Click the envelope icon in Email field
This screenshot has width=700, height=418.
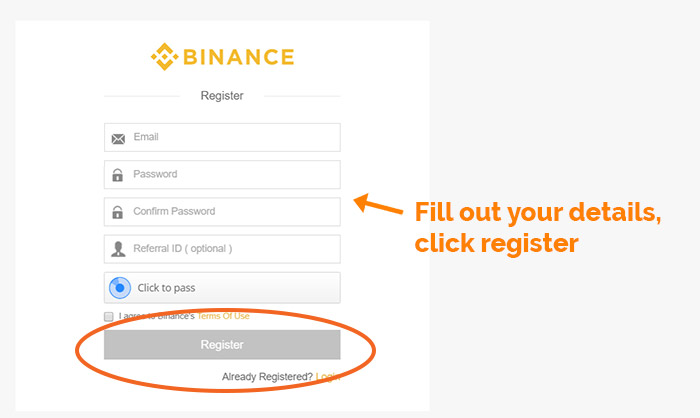tap(118, 139)
